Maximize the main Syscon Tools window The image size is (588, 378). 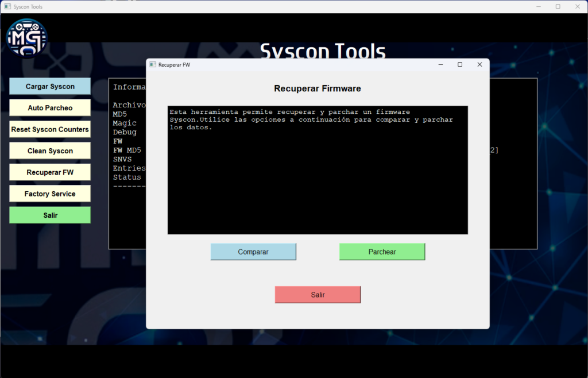coord(558,6)
